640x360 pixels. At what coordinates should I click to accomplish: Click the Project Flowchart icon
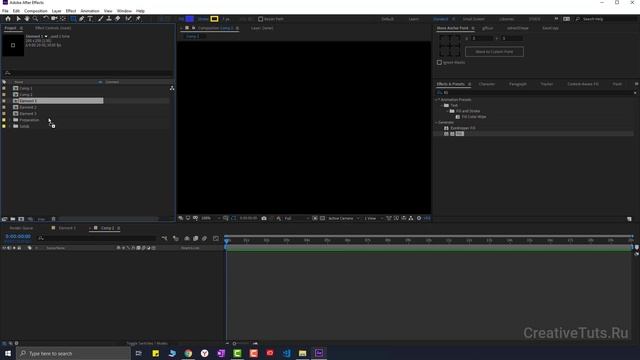tap(172, 88)
